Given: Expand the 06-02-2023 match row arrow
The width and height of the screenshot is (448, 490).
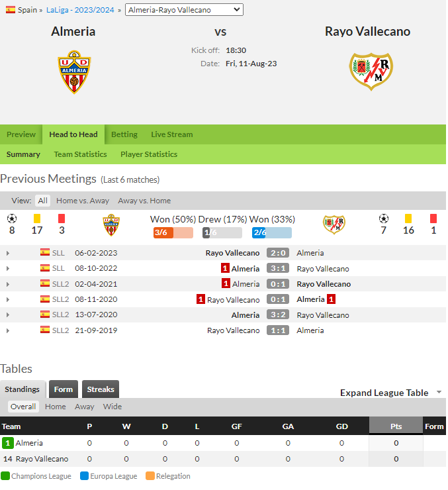Looking at the screenshot, I should point(8,253).
